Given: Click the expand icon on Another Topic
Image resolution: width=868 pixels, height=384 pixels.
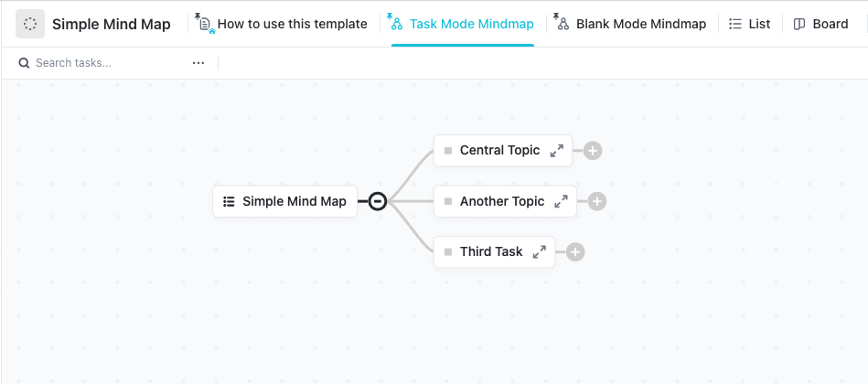Looking at the screenshot, I should pos(562,202).
